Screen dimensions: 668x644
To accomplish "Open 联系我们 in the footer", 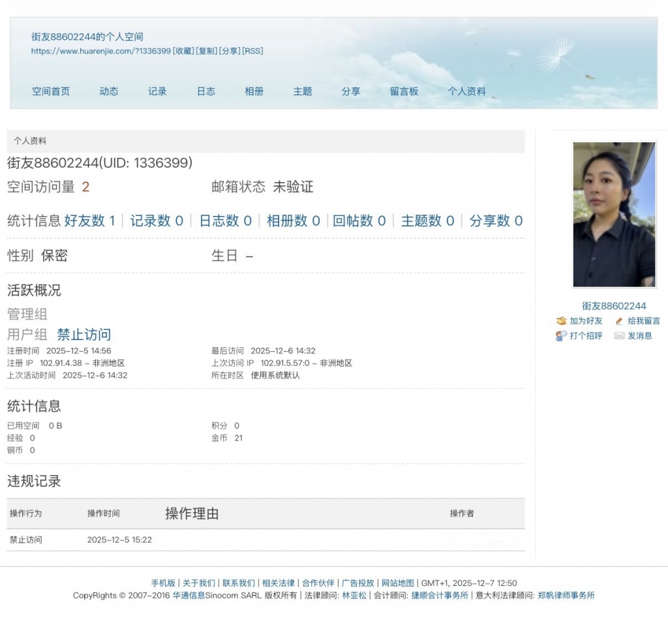I will [x=238, y=583].
